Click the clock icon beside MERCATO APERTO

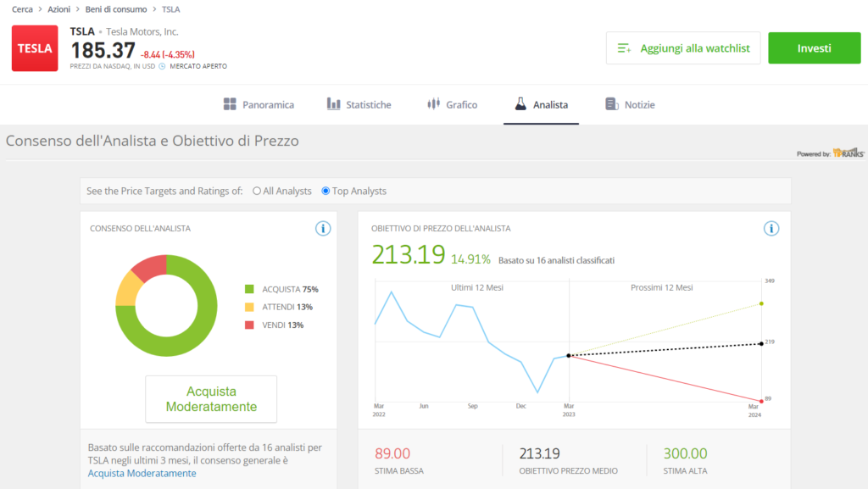point(162,66)
